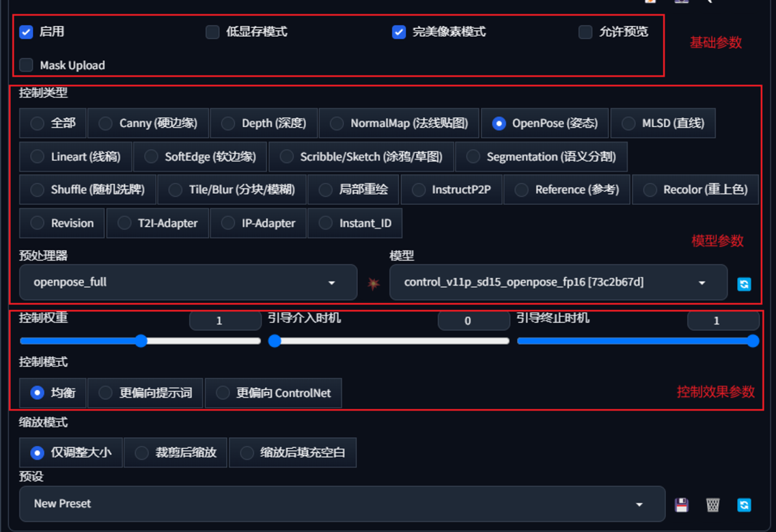Save current preset using the floppy disk icon
Screen dimensions: 776x532
point(683,503)
